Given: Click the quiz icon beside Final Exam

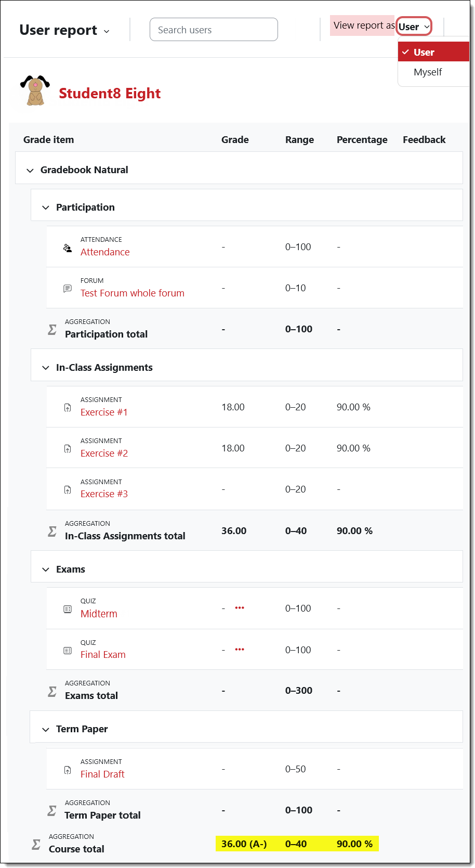Looking at the screenshot, I should [68, 650].
